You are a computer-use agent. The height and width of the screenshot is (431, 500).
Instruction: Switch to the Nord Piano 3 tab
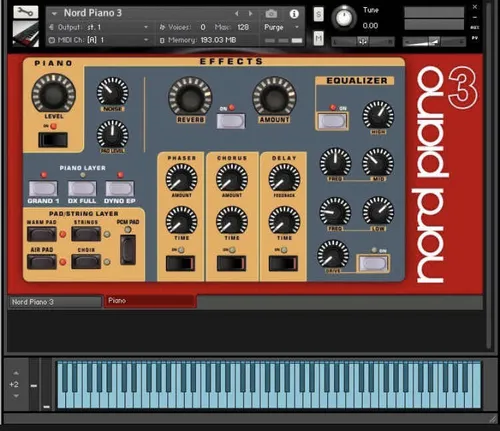55,302
